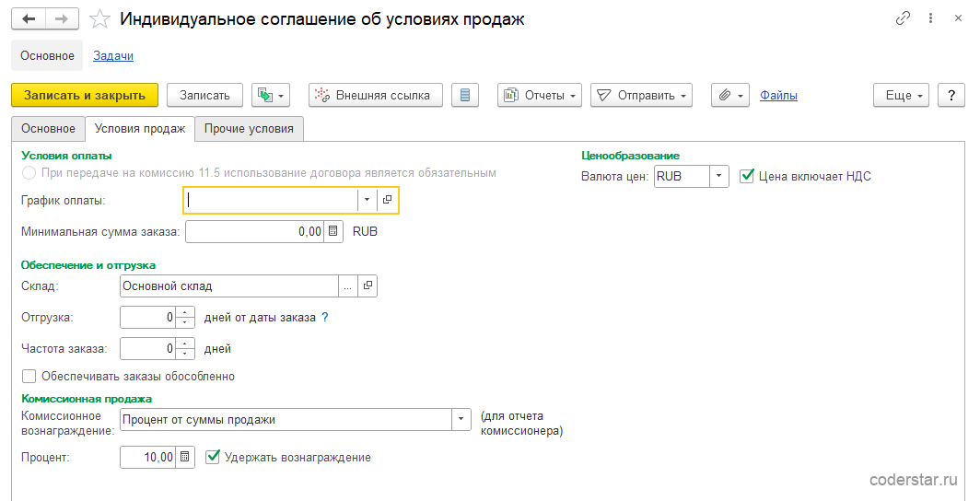This screenshot has width=980, height=501.
Task: Enable Обеспечивать заказы обособленно checkbox
Action: [29, 376]
